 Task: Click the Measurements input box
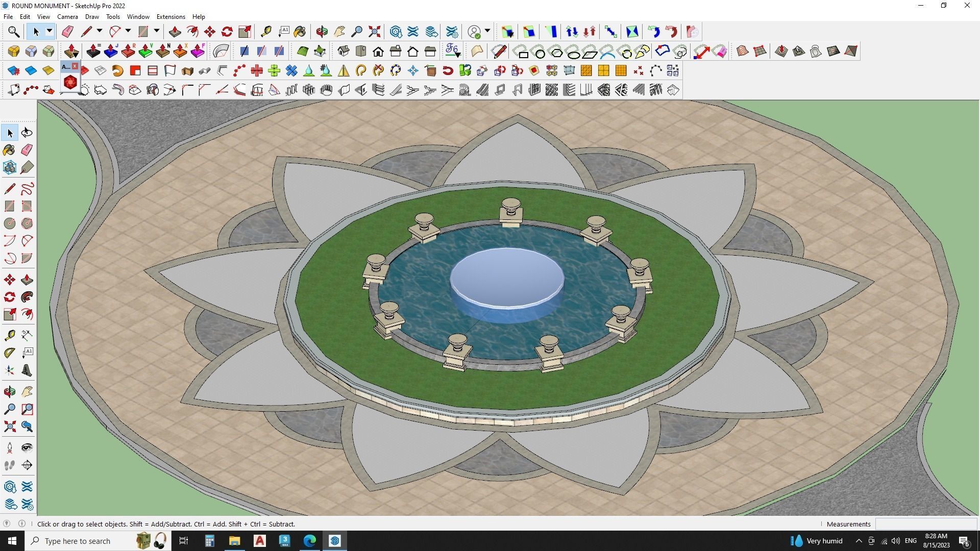[x=926, y=524]
